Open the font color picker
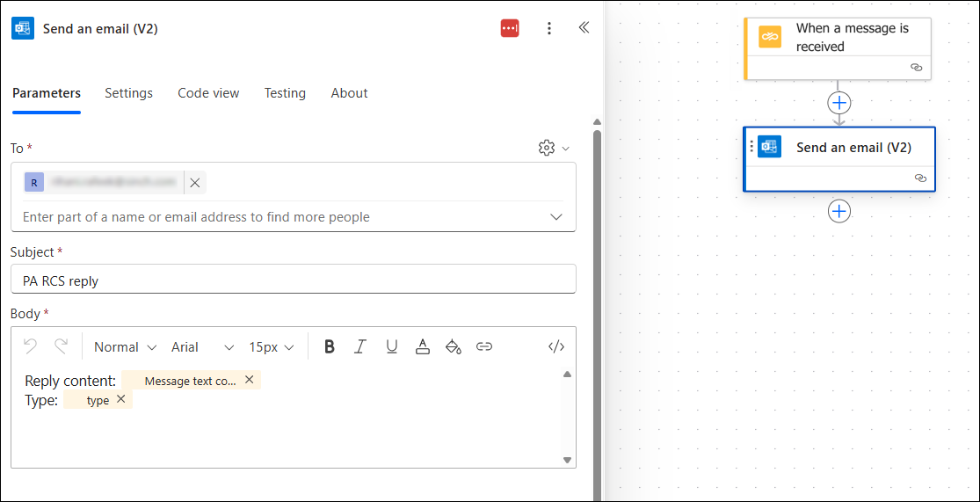The width and height of the screenshot is (980, 502). [423, 347]
